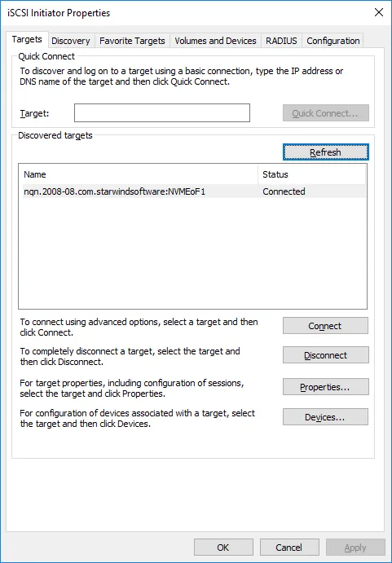Close the iSCSI Initiator Properties window
Viewport: 392px width, 563px height.
click(379, 12)
